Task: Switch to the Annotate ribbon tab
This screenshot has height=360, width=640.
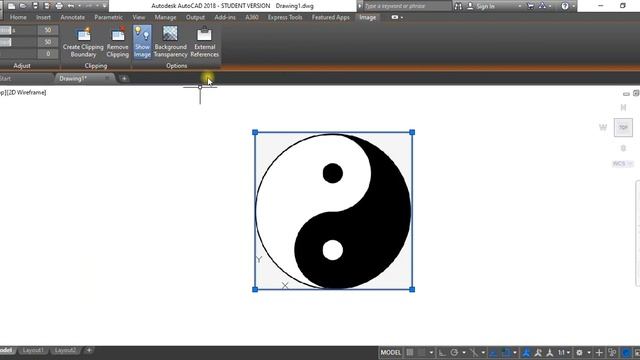Action: tap(73, 17)
